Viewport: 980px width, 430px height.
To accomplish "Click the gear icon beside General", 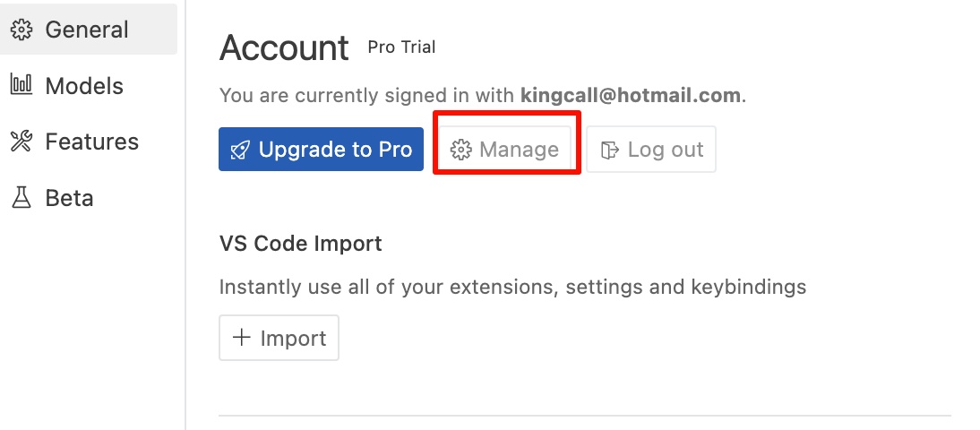I will pyautogui.click(x=21, y=30).
